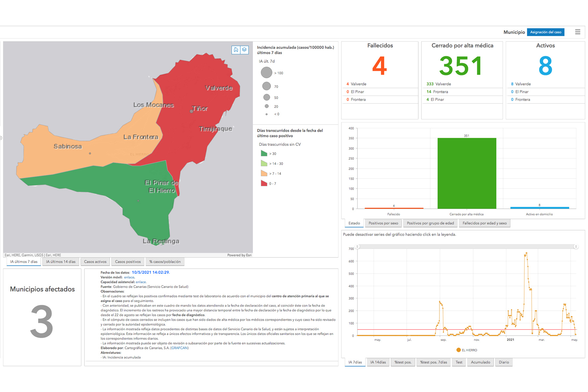Open the hamburger menu at top right
The height and width of the screenshot is (392, 588).
[x=577, y=32]
